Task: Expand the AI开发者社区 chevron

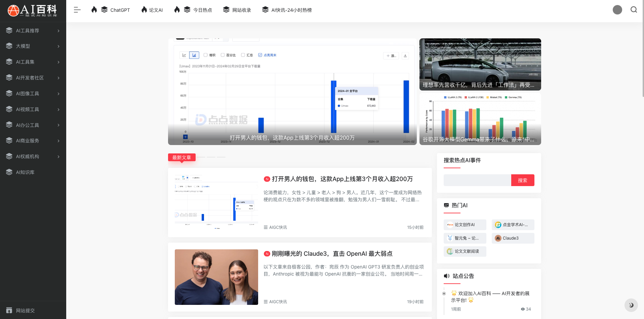Action: pos(58,78)
